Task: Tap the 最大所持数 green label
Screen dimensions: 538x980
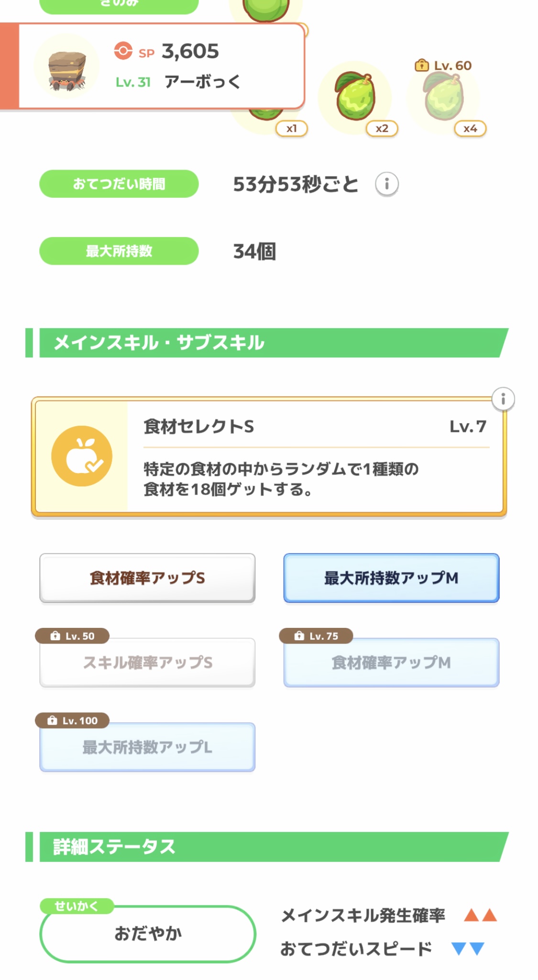Action: [119, 251]
